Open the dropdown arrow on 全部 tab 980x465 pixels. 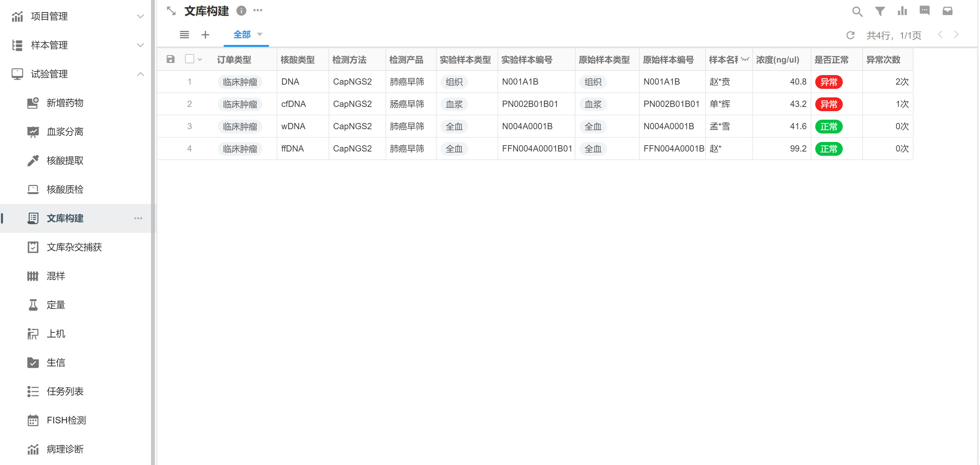pos(260,35)
